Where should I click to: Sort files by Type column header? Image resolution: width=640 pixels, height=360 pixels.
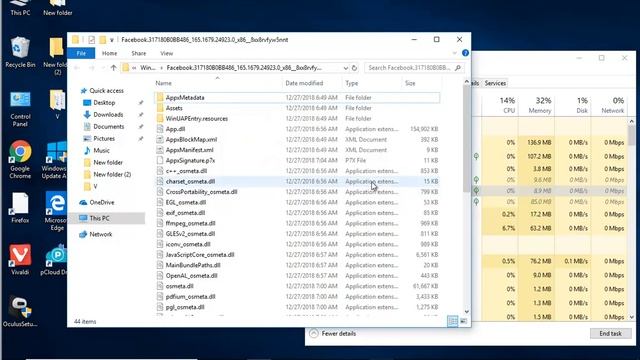tap(372, 83)
